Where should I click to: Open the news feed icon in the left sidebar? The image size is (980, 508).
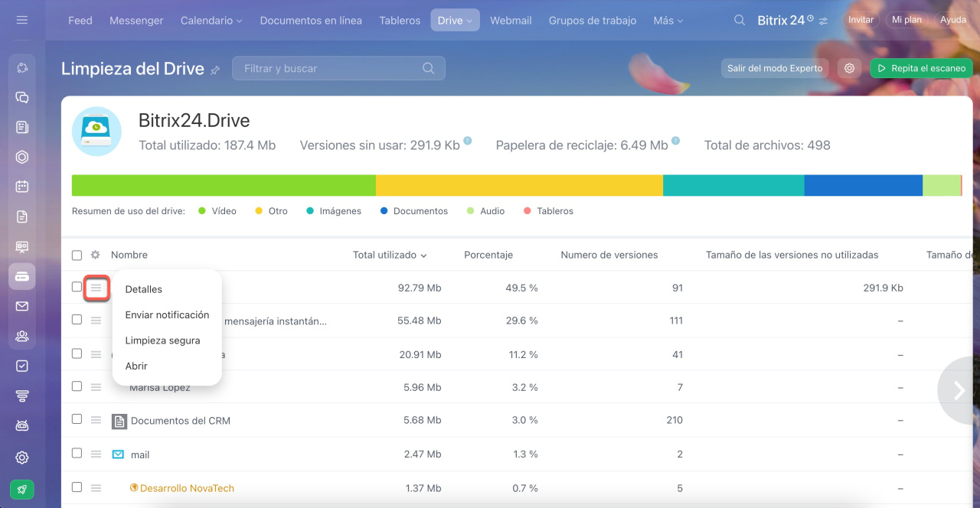22,127
